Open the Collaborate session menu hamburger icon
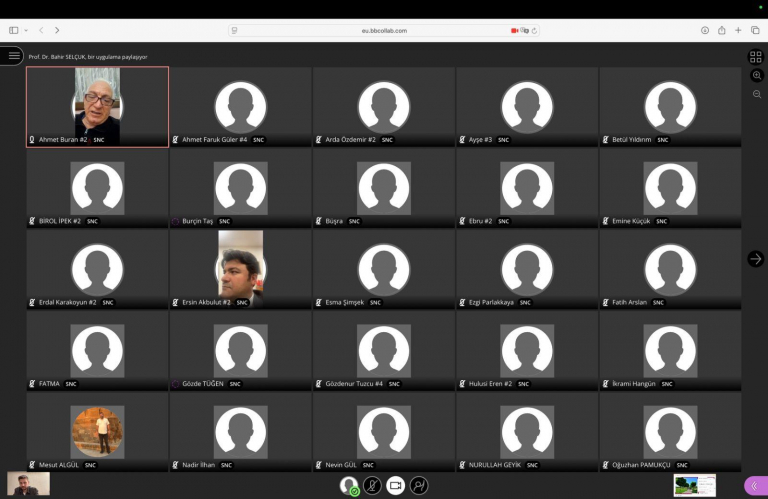Viewport: 768px width, 499px height. pos(13,55)
